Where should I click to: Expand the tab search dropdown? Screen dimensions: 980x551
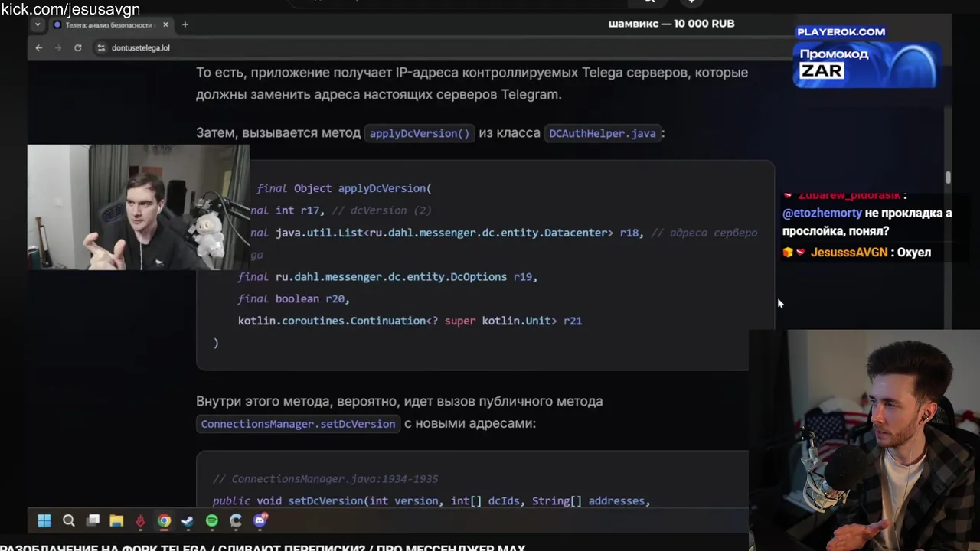point(38,24)
